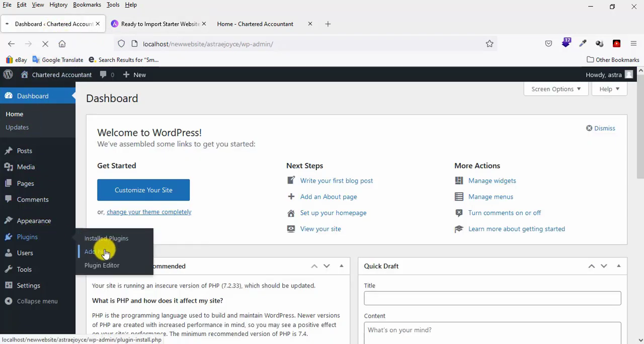Open Tools in the sidebar
This screenshot has height=344, width=644.
pos(24,270)
